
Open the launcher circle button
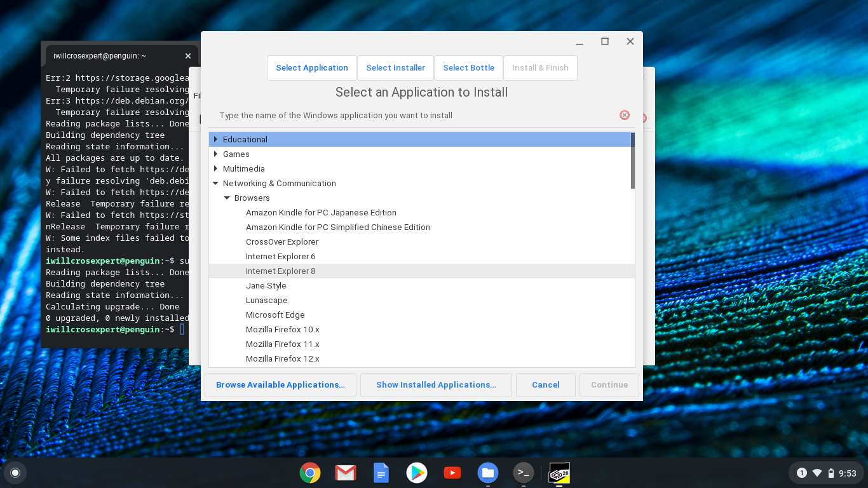point(15,473)
